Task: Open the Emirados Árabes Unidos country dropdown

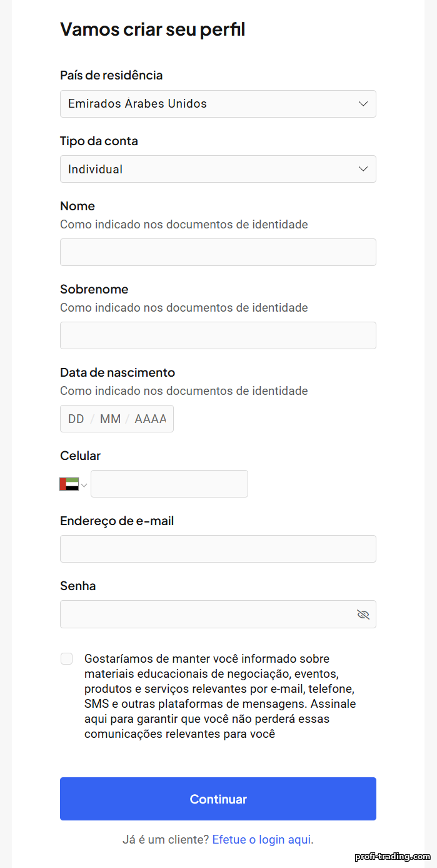Action: (218, 104)
